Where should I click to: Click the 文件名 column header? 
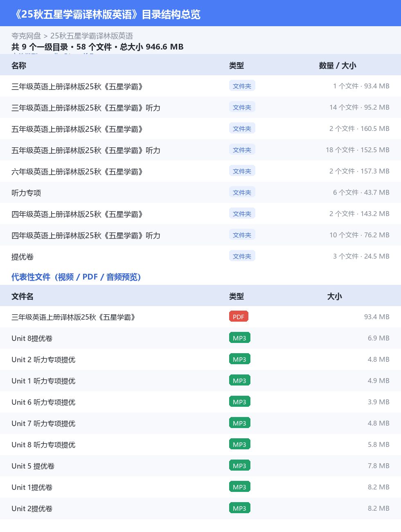click(23, 296)
